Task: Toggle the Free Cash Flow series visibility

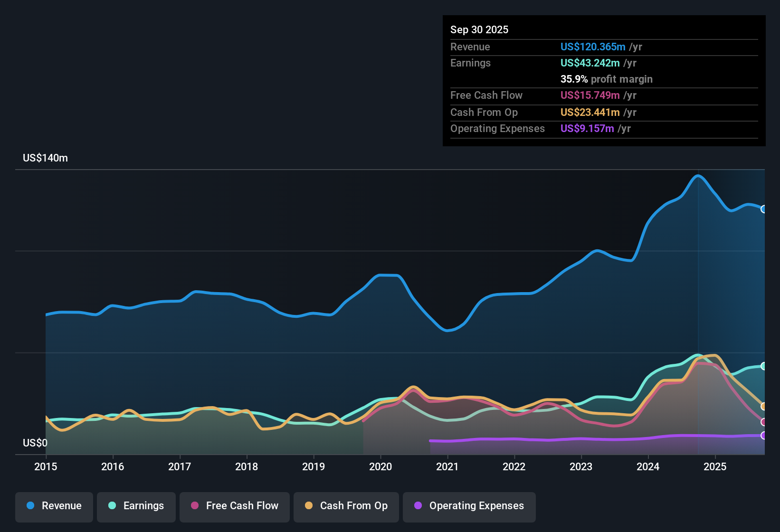Action: [x=234, y=506]
